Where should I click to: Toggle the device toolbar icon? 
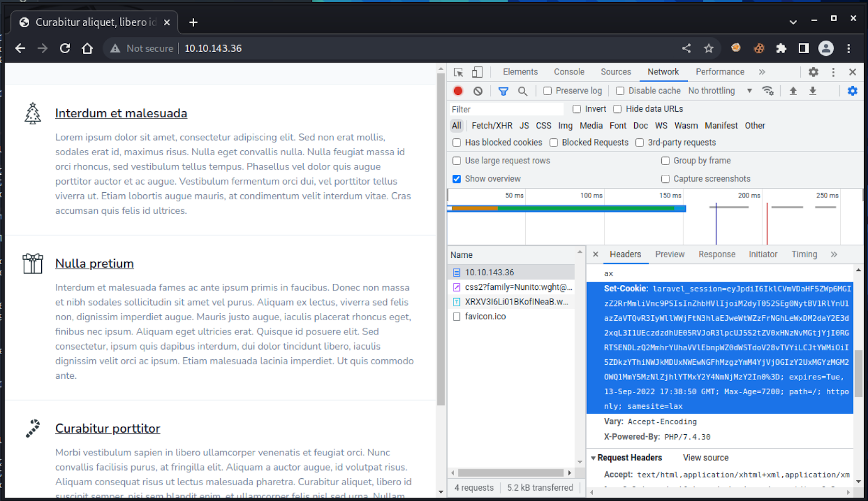click(x=477, y=72)
